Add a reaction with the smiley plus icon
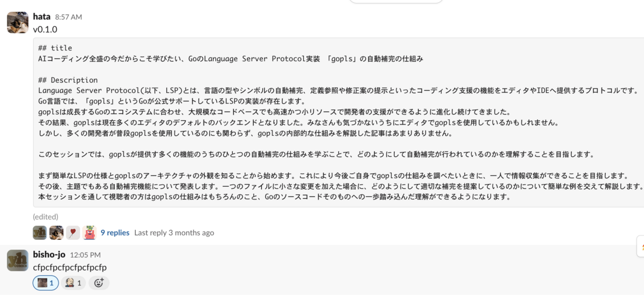 click(x=98, y=283)
